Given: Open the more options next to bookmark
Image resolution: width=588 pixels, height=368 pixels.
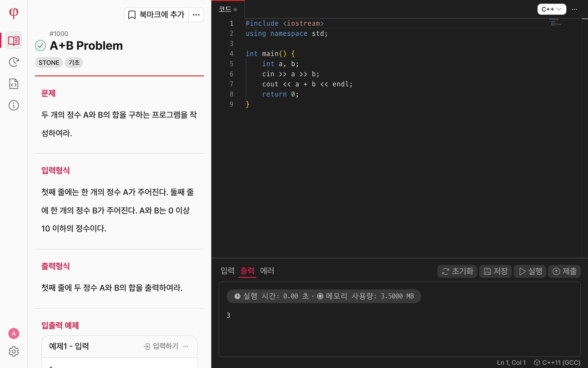Looking at the screenshot, I should click(196, 15).
